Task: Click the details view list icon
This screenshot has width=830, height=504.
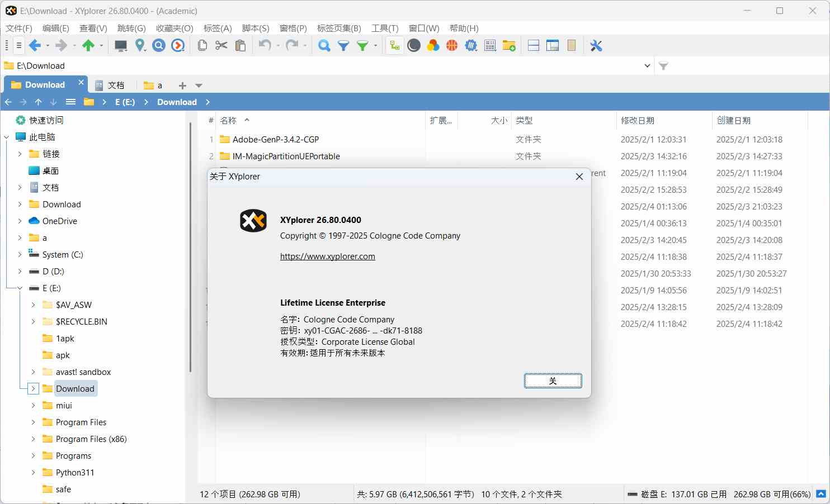Action: 490,46
